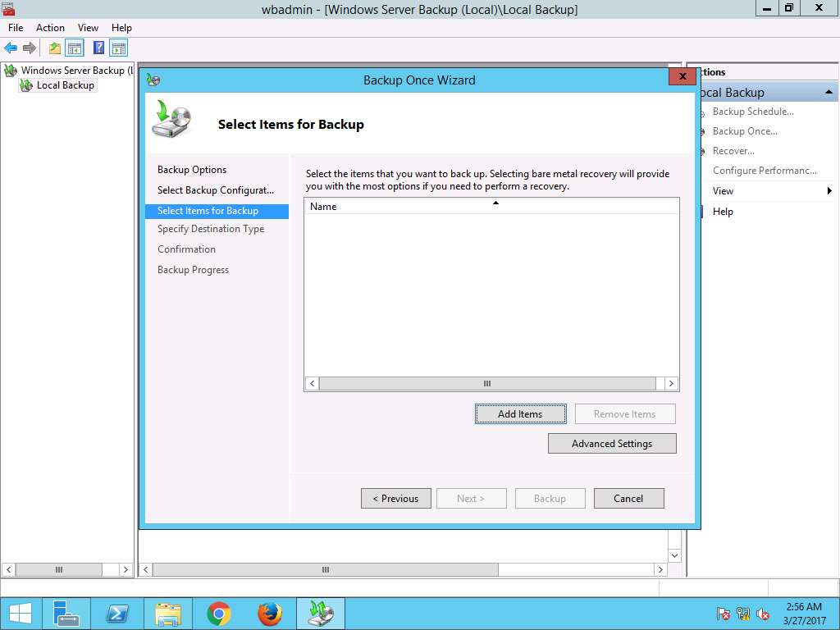This screenshot has height=630, width=840.
Task: Click Configure Performance in Actions pane
Action: [x=765, y=171]
